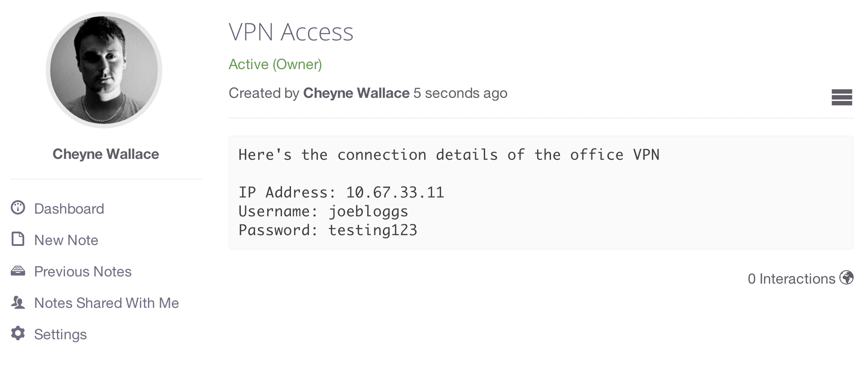Click the Settings gear icon
Screen dimensions: 868x368
click(18, 333)
